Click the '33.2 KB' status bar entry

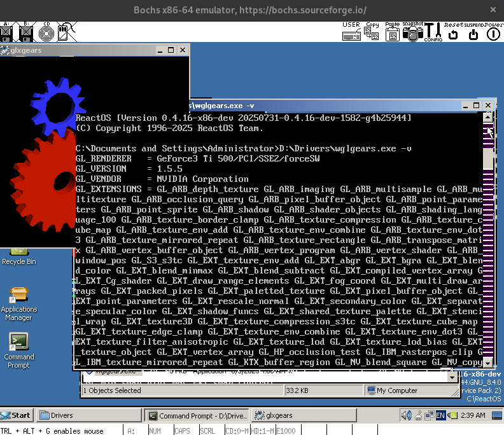pyautogui.click(x=297, y=390)
